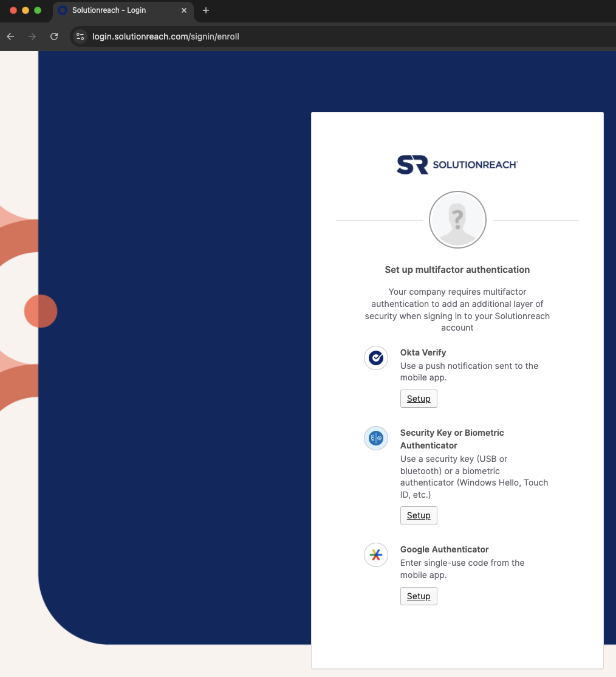This screenshot has width=616, height=677.
Task: Click Setup for Okta Verify
Action: 418,399
